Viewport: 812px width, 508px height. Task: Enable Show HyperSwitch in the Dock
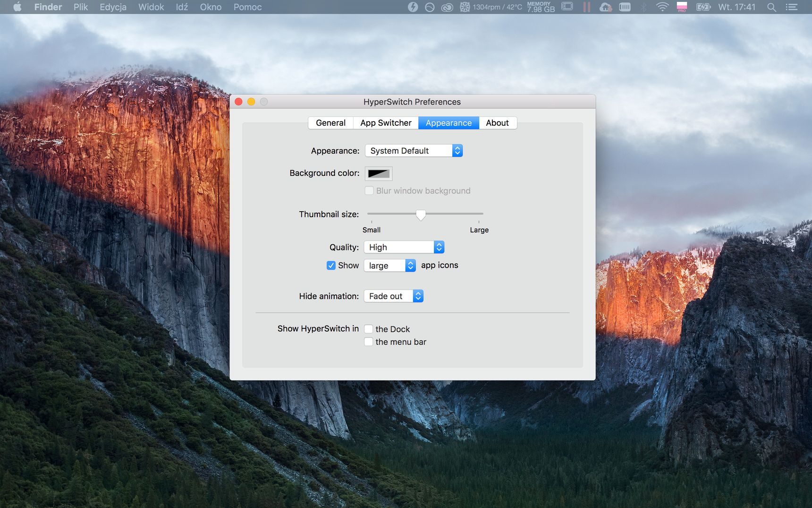coord(369,329)
